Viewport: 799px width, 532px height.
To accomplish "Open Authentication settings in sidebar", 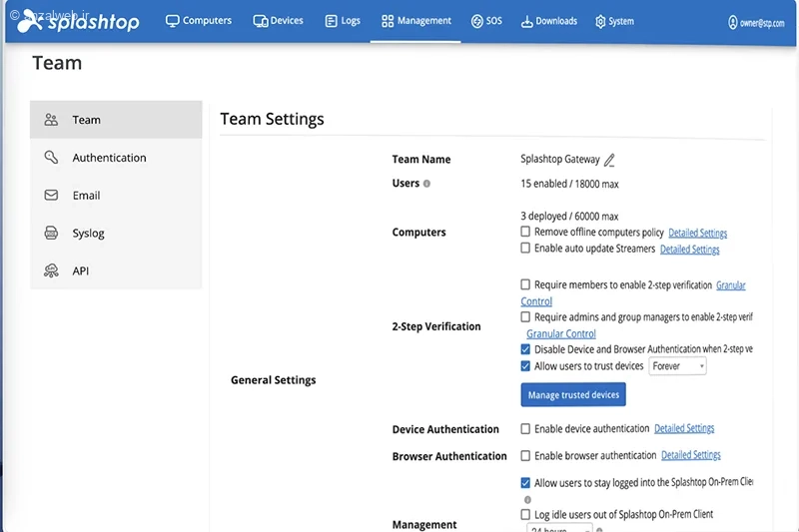I will [x=116, y=158].
